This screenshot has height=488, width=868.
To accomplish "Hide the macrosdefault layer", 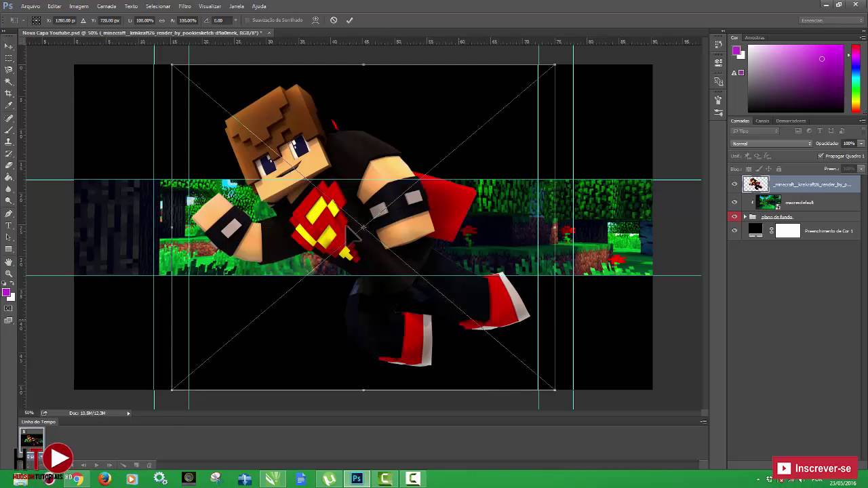I will click(734, 202).
